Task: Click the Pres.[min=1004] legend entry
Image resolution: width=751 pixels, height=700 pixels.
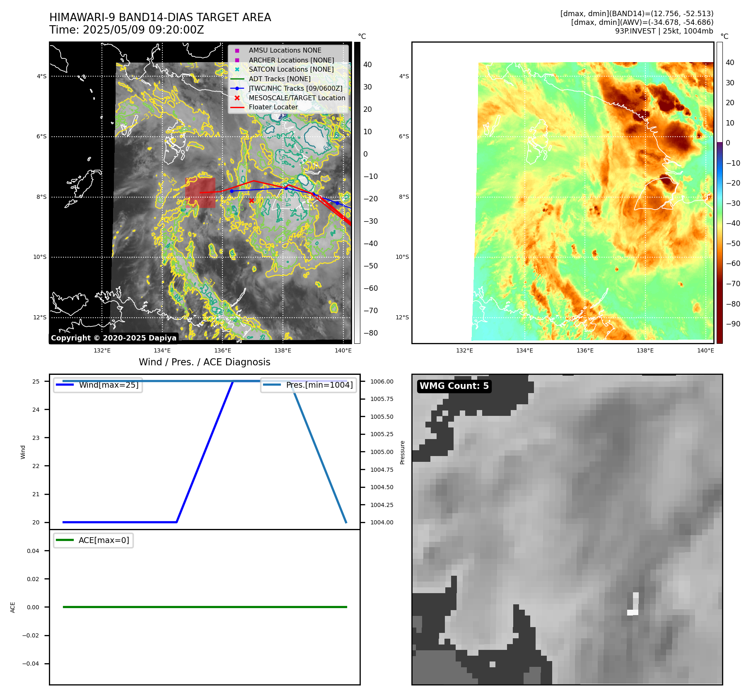Action: pyautogui.click(x=309, y=385)
